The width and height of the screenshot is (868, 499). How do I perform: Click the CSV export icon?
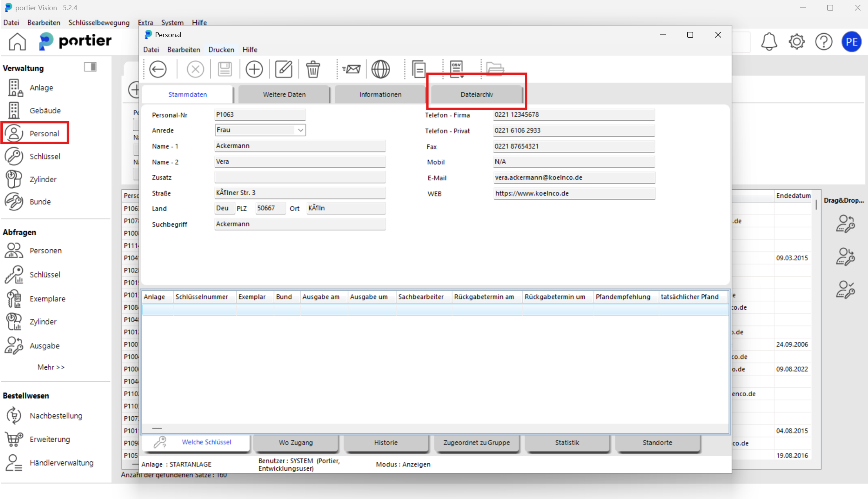(457, 69)
